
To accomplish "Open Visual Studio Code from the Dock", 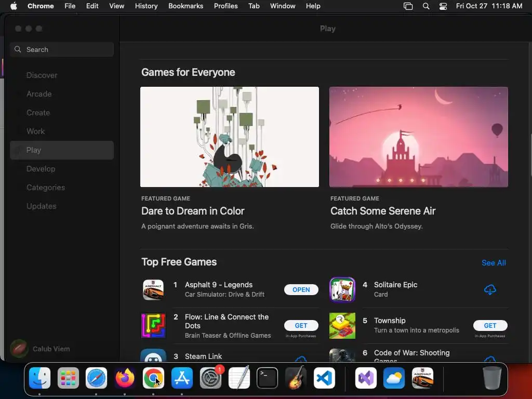I will 324,378.
